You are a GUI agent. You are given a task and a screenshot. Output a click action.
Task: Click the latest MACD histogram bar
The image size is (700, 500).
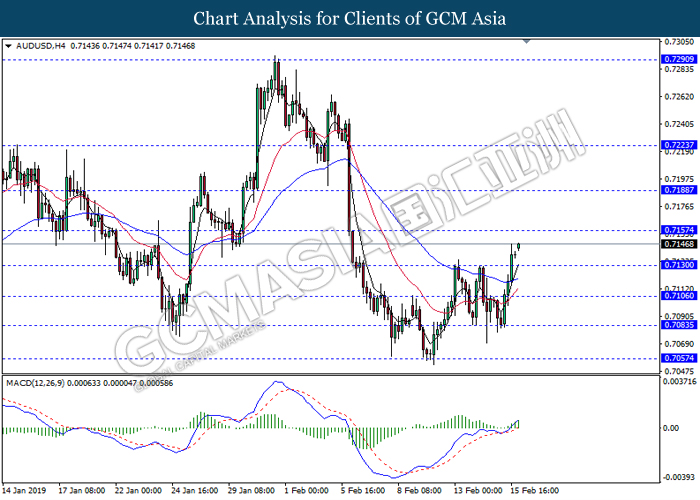(x=519, y=424)
